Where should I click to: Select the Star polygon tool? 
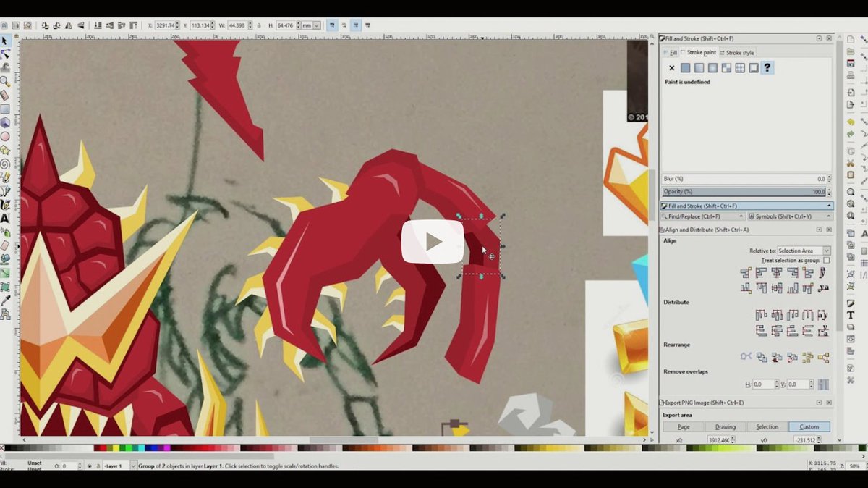[x=5, y=150]
